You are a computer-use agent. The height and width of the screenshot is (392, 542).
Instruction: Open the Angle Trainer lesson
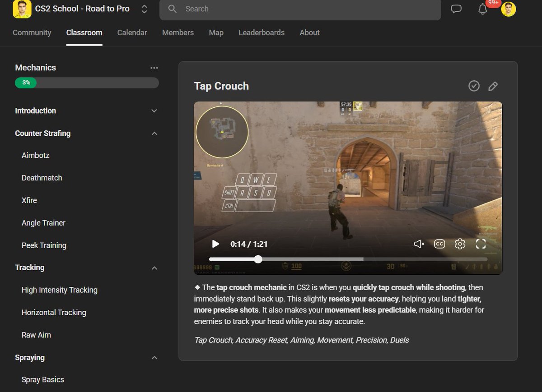pyautogui.click(x=43, y=223)
